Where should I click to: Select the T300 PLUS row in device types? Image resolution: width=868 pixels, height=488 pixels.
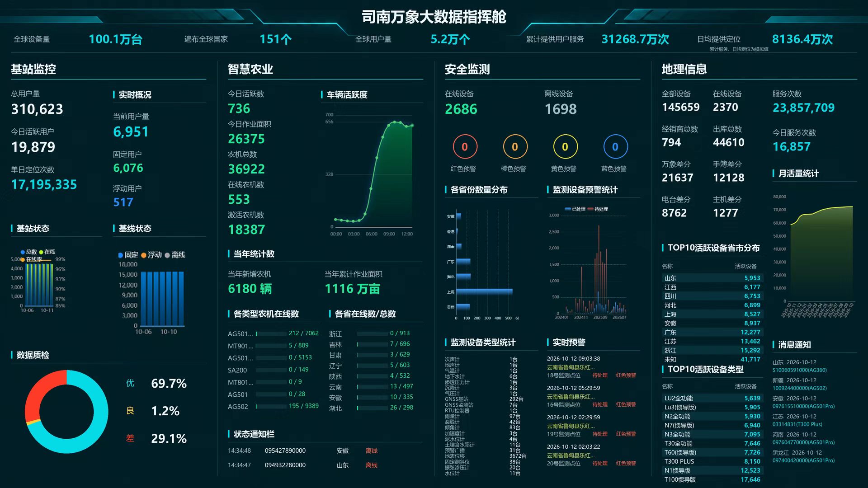tap(712, 462)
